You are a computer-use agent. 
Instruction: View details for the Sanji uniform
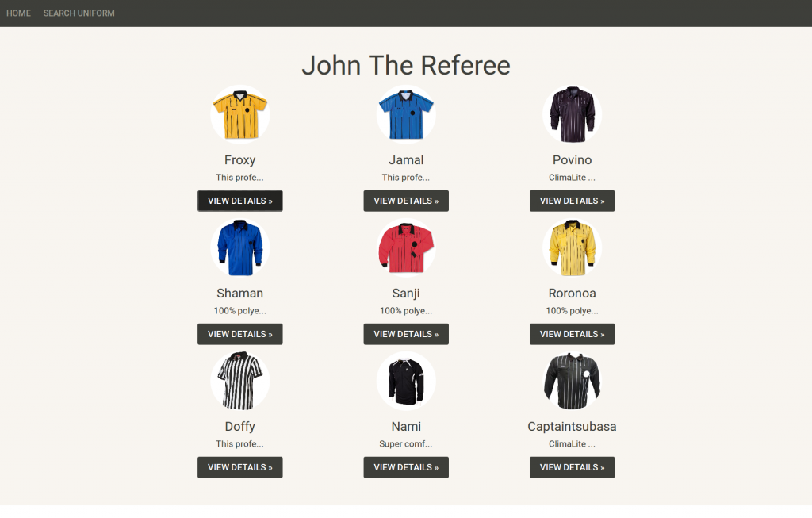(x=406, y=334)
